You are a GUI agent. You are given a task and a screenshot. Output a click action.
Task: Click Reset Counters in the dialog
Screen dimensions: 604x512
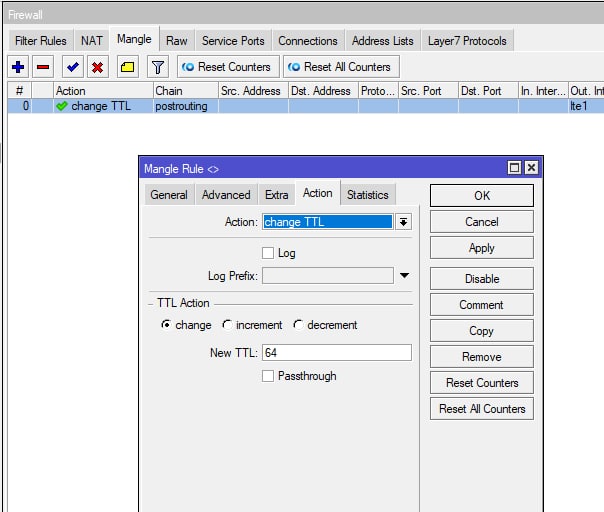[482, 383]
